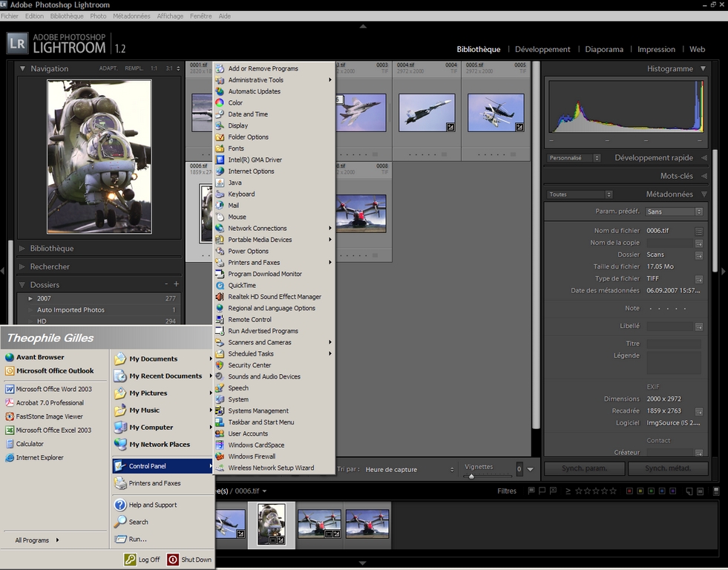Click the Microsoft Office Excel 2003 icon
This screenshot has width=728, height=570.
[10, 430]
